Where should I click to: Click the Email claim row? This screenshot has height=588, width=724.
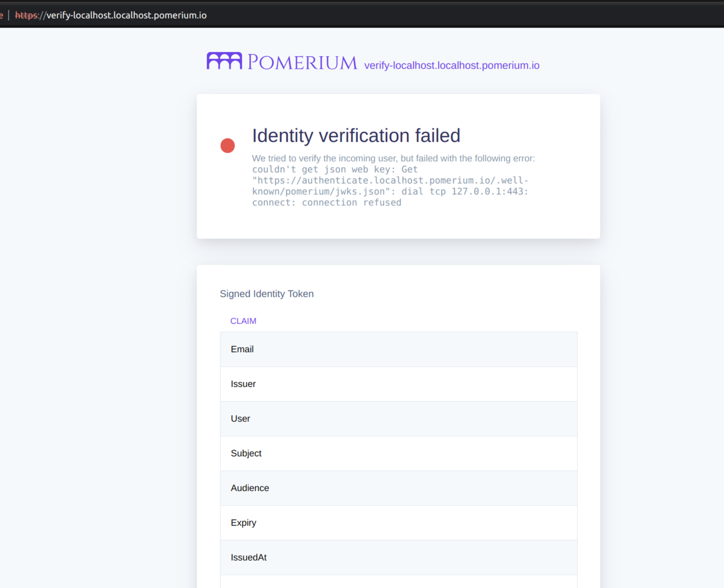pyautogui.click(x=398, y=349)
